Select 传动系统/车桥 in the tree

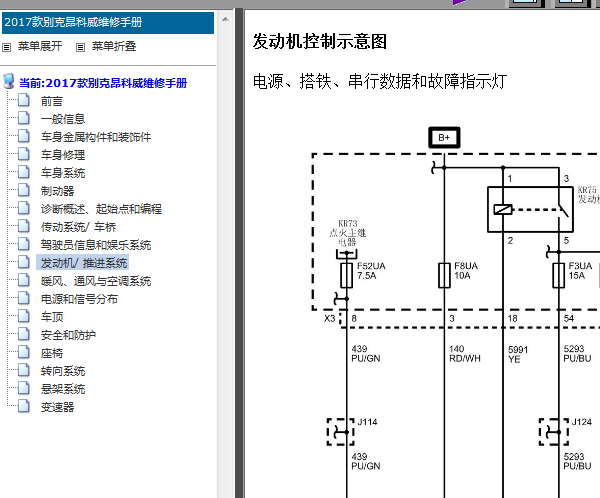click(78, 227)
